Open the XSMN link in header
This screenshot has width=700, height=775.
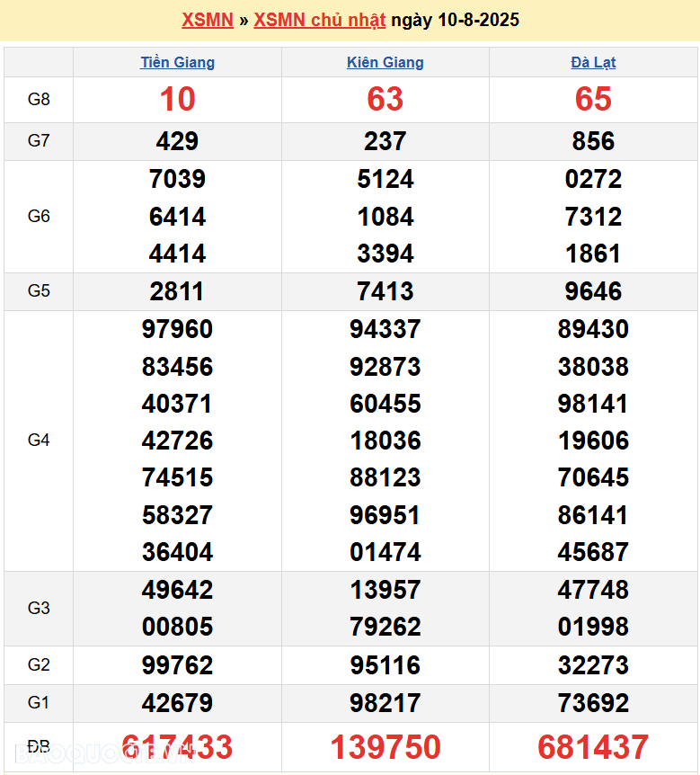[x=208, y=20]
